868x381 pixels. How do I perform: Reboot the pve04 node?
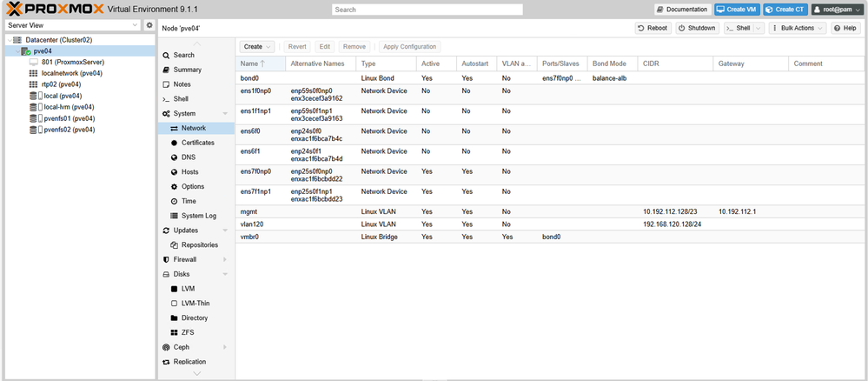653,28
